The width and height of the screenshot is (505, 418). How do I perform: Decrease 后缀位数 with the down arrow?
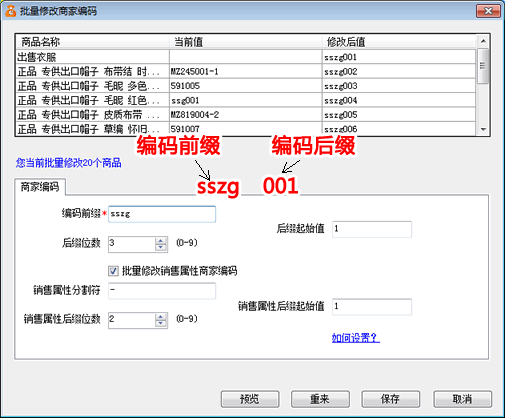pyautogui.click(x=161, y=248)
